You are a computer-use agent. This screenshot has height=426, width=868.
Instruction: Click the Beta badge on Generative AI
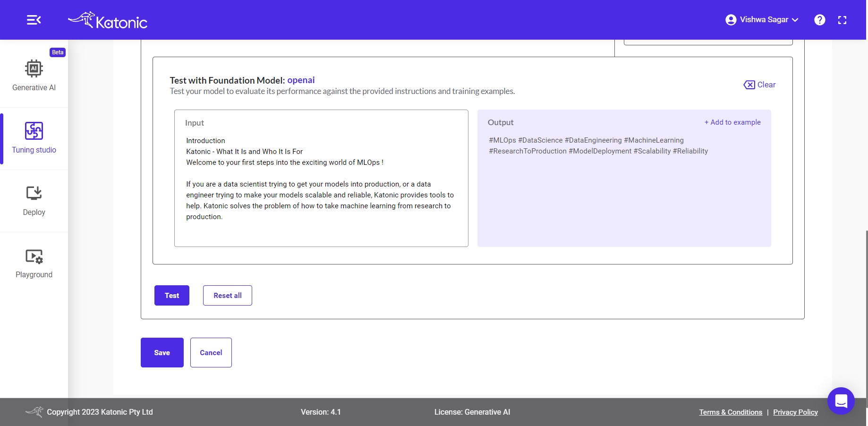58,52
